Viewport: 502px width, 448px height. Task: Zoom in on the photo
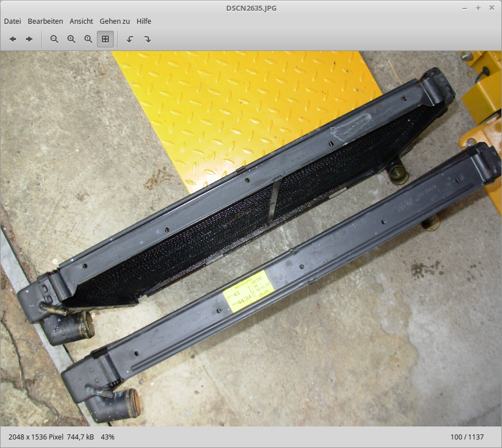[x=71, y=39]
